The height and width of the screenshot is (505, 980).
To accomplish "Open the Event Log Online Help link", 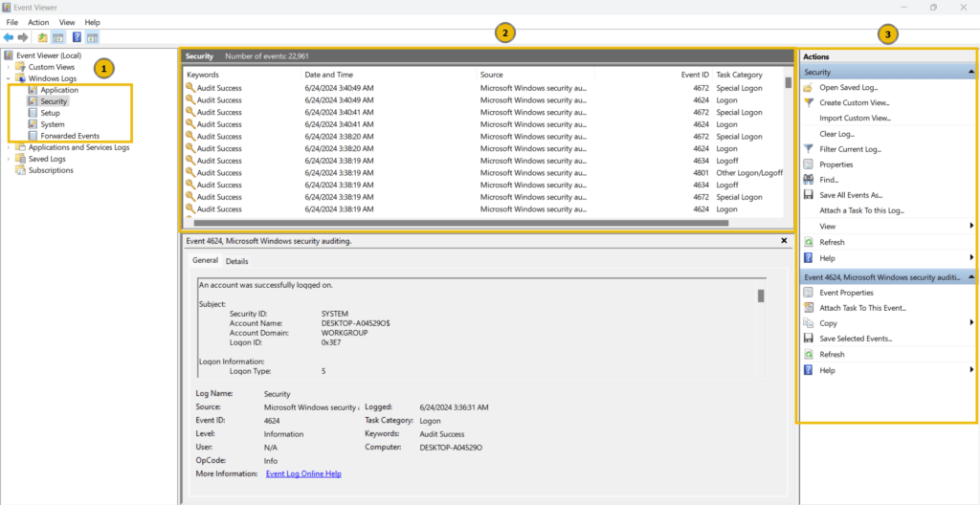I will 303,473.
